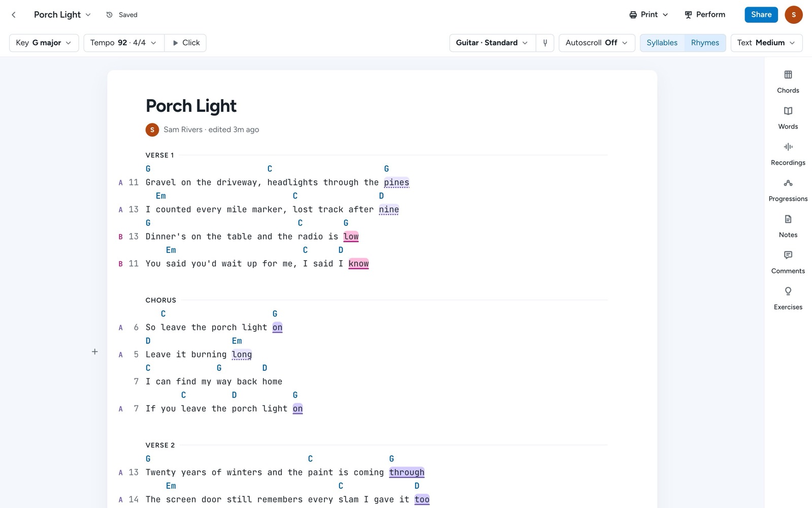Image resolution: width=812 pixels, height=508 pixels.
Task: Click the highlighted rhyme word 'know'
Action: click(358, 264)
